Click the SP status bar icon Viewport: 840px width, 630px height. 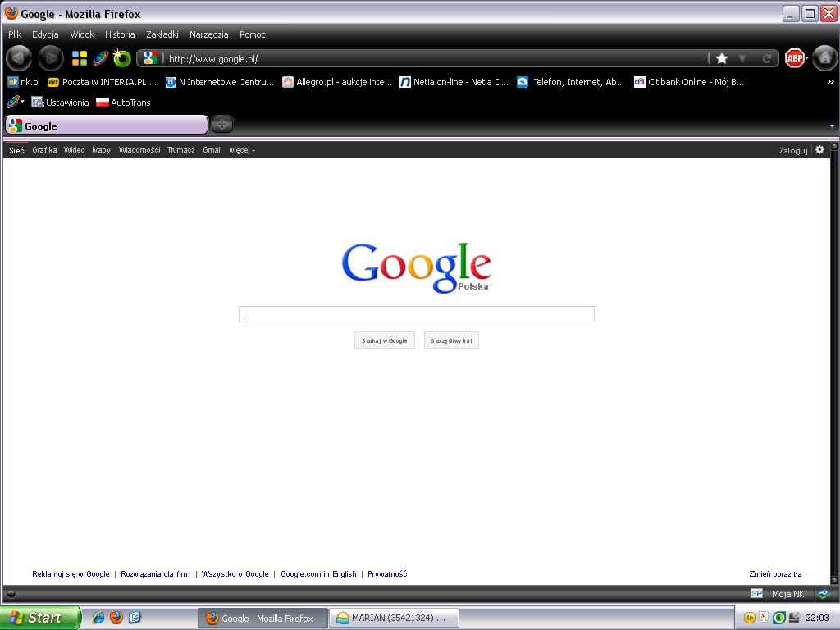coord(756,593)
